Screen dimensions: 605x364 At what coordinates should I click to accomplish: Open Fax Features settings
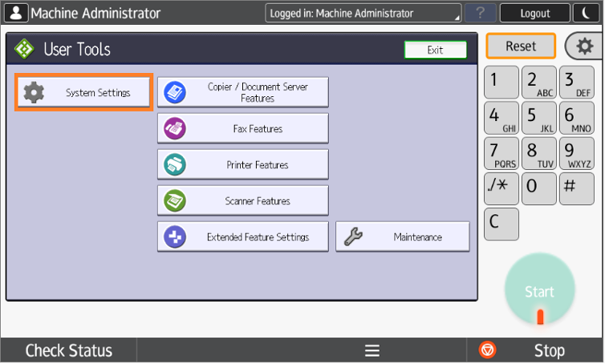(242, 128)
